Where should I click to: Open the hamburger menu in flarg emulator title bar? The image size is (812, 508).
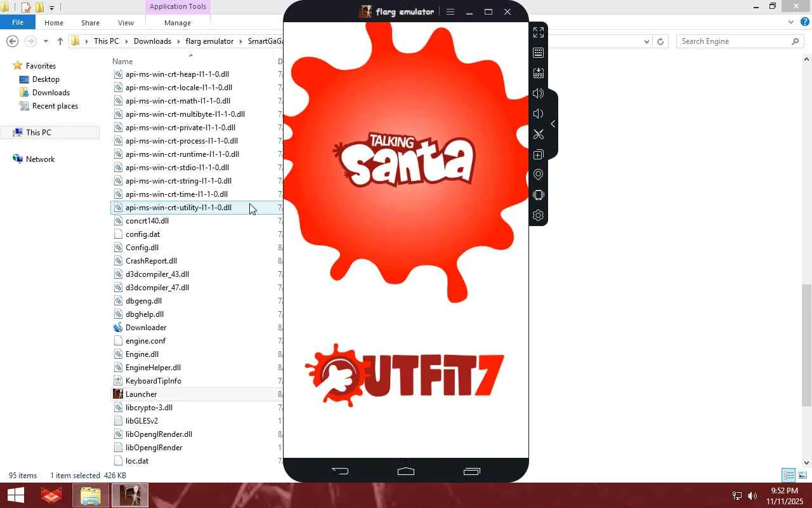pos(450,11)
